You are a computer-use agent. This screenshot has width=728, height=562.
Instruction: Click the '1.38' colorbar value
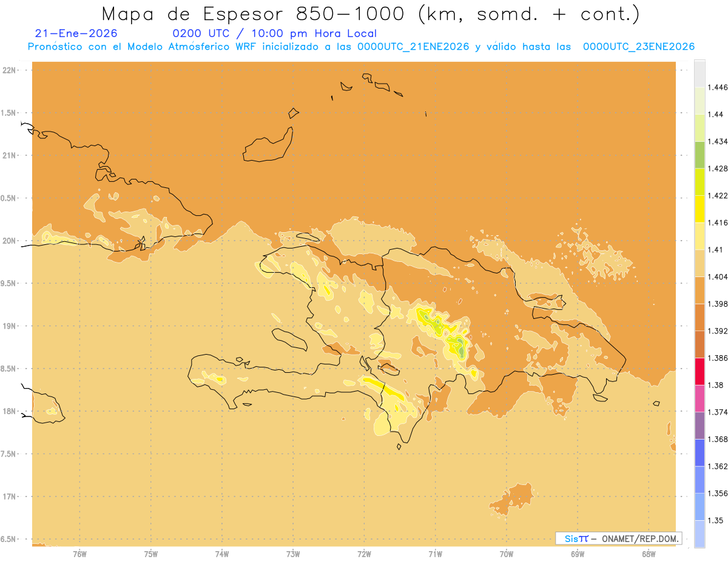[x=716, y=385]
